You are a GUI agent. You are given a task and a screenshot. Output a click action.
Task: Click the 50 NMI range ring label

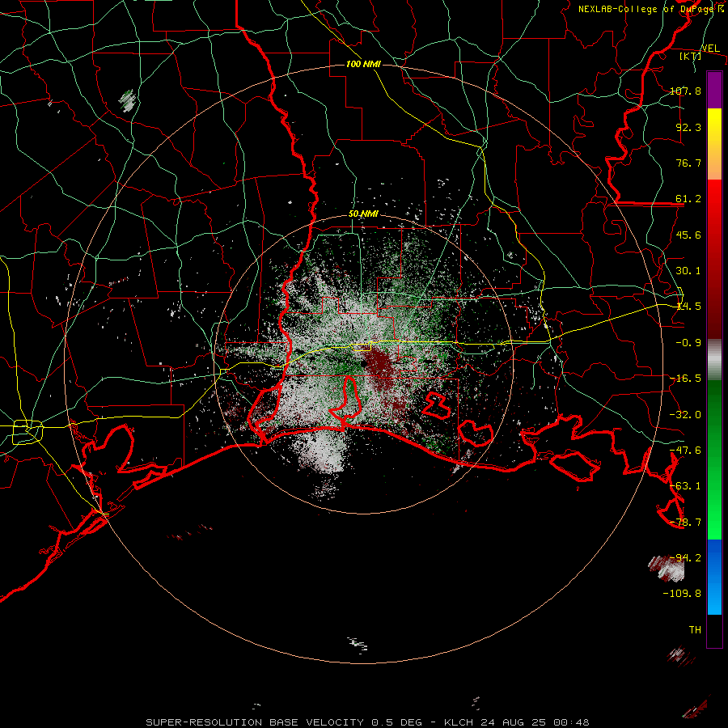coord(363,214)
